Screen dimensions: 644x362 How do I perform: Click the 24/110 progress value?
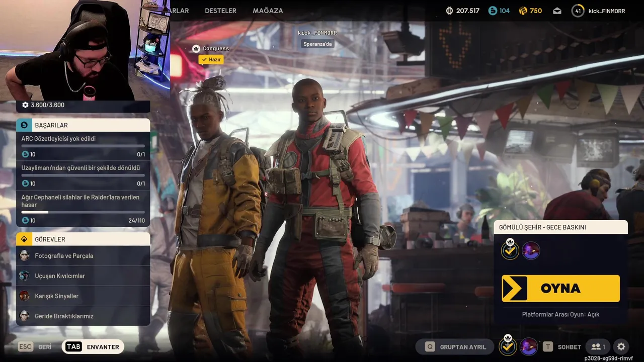coord(136,220)
